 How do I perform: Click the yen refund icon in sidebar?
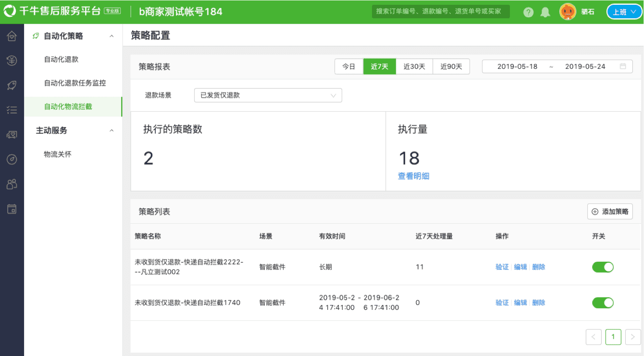coord(12,61)
